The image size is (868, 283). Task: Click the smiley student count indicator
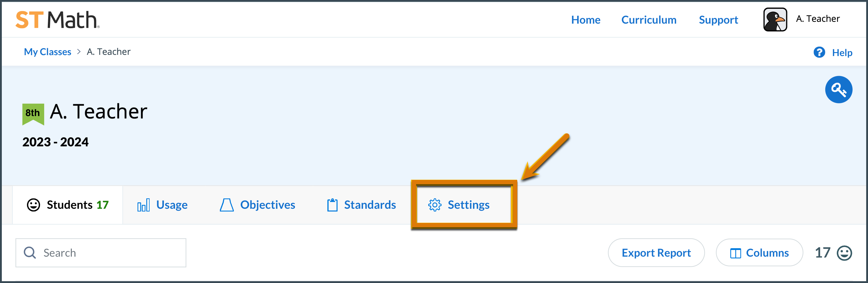click(844, 253)
